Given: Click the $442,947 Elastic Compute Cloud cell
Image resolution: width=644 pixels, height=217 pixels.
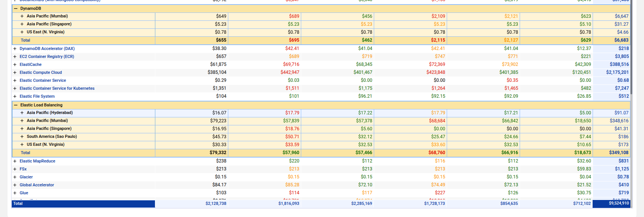Looking at the screenshot, I should (x=290, y=72).
